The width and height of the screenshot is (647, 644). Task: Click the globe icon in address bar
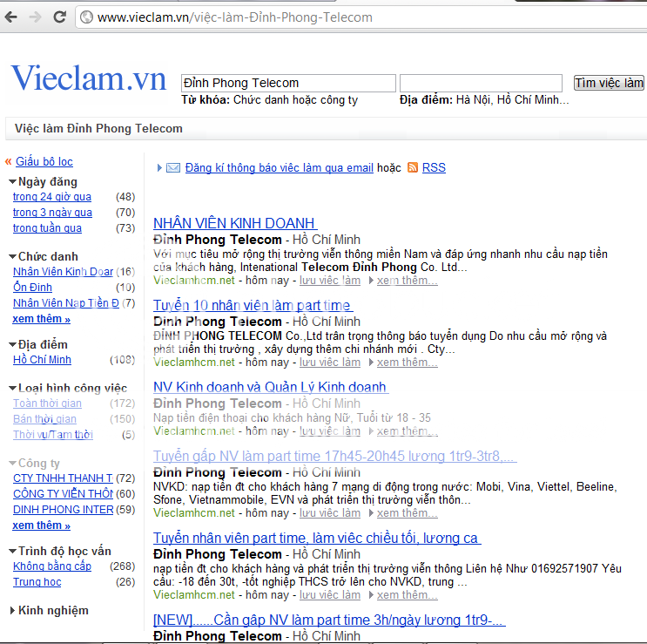point(86,17)
